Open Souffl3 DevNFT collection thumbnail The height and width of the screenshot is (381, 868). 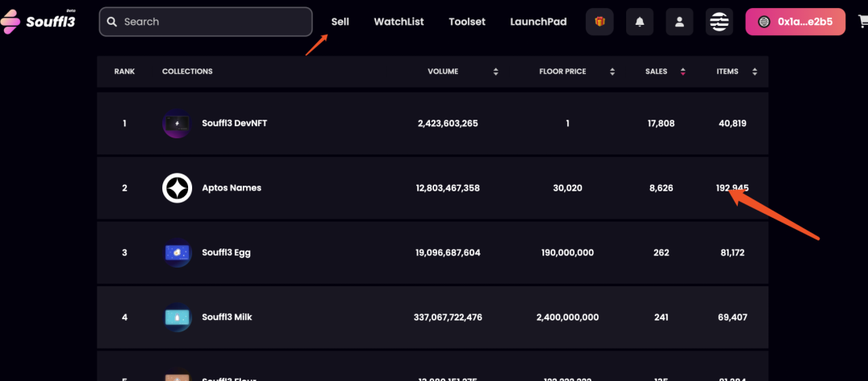(177, 123)
